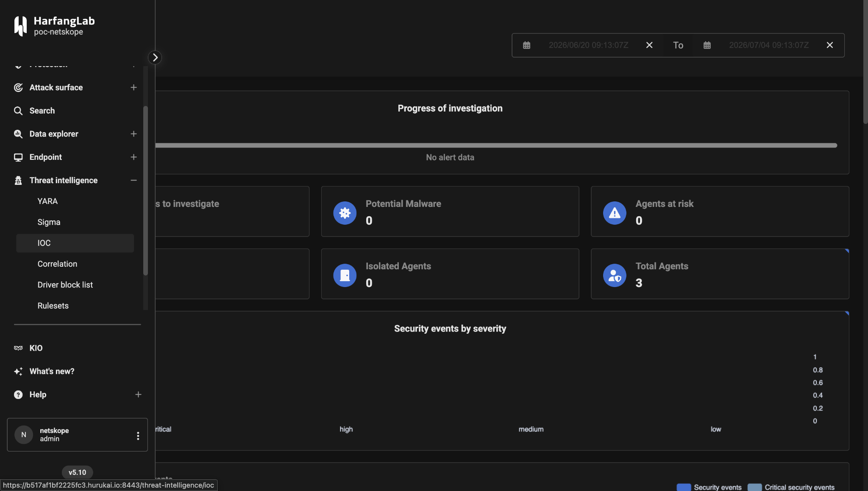
Task: Collapse the sidebar with the chevron button
Action: tap(155, 57)
